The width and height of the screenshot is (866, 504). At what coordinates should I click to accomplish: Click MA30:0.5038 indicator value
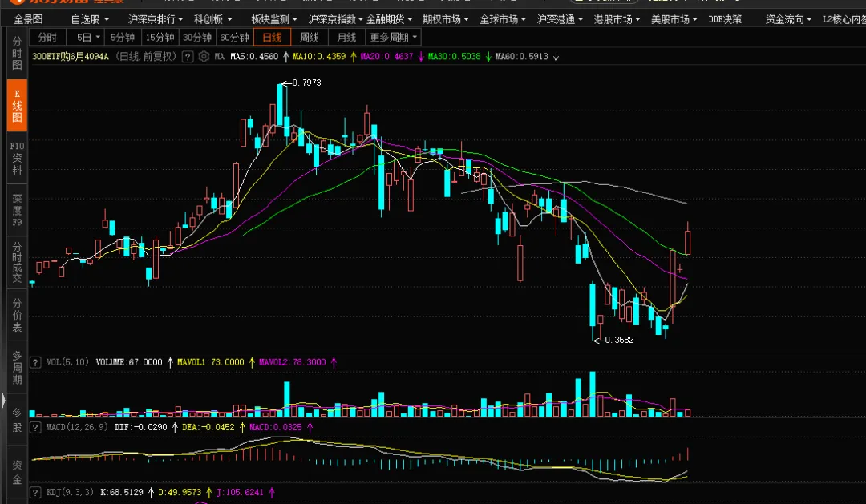click(455, 56)
